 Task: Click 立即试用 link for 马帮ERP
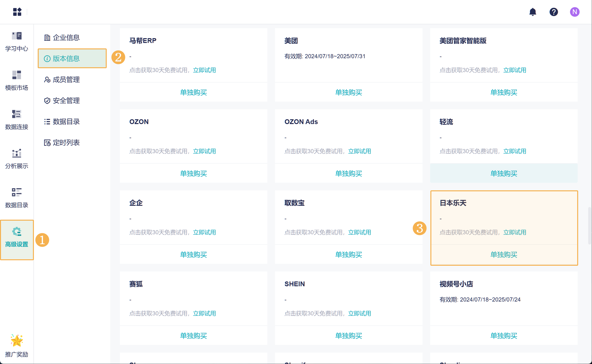pyautogui.click(x=204, y=70)
